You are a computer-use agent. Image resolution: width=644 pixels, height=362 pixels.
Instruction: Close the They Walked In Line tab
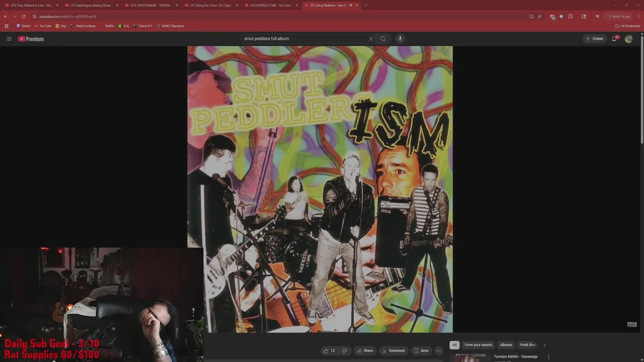(57, 5)
